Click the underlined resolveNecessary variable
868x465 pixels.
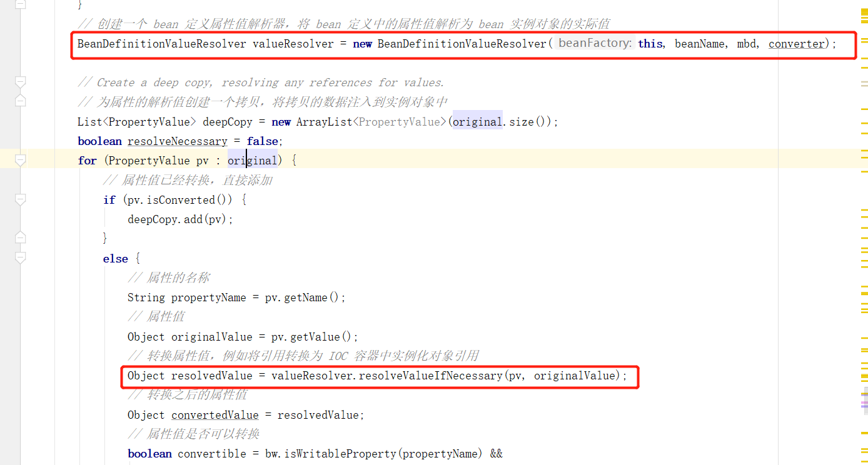pos(178,141)
